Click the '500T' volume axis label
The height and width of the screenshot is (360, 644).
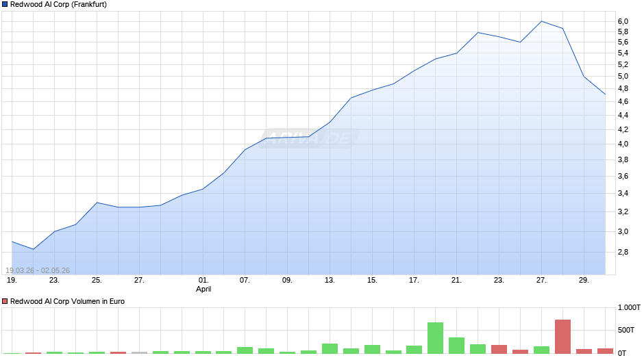(x=626, y=330)
